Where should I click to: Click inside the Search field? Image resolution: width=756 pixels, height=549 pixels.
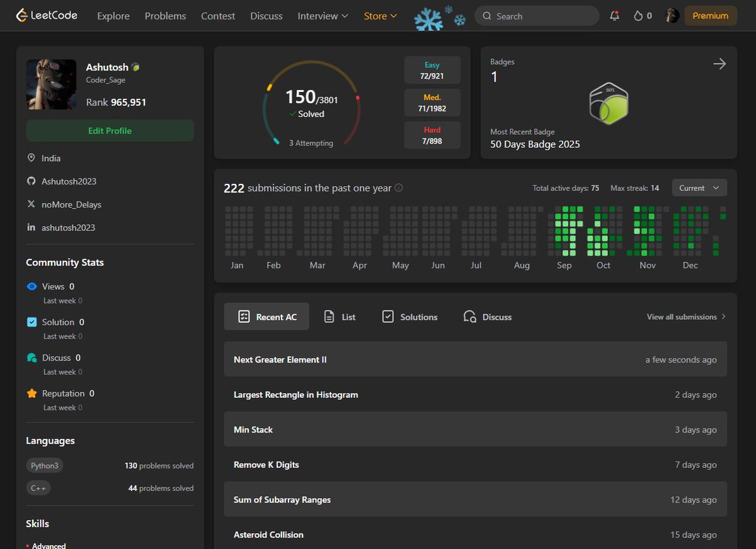537,16
